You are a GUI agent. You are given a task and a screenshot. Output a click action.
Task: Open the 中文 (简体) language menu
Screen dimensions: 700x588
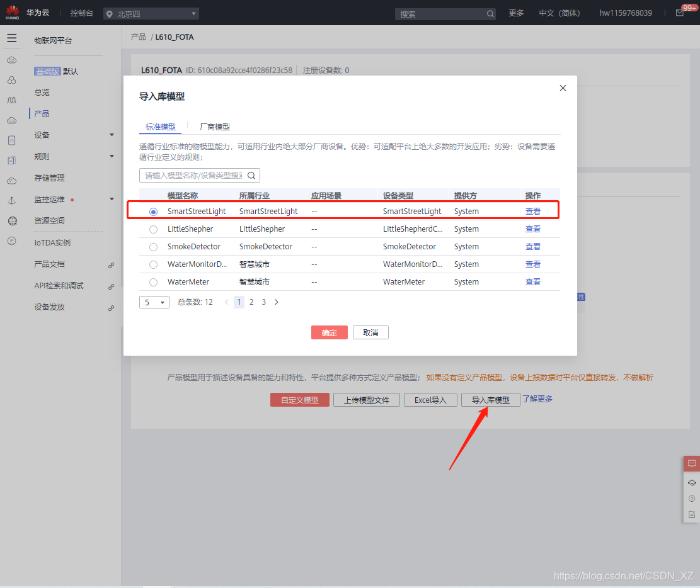[x=559, y=13]
